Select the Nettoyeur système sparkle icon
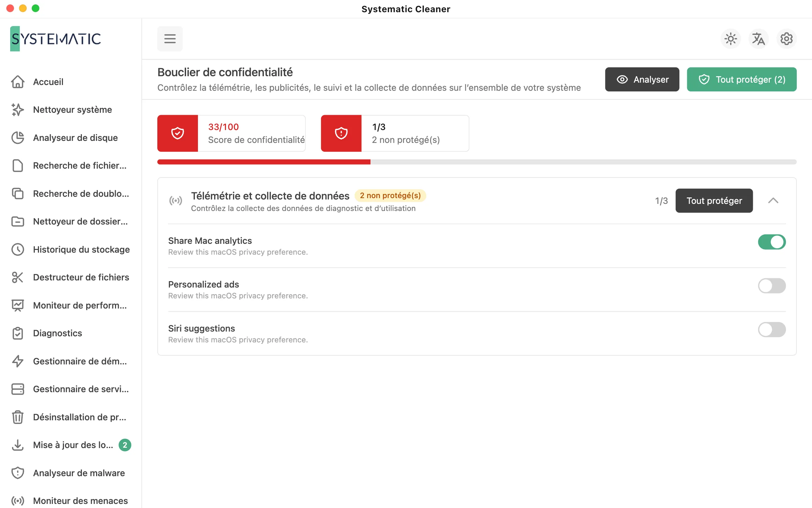The width and height of the screenshot is (812, 508). point(18,110)
